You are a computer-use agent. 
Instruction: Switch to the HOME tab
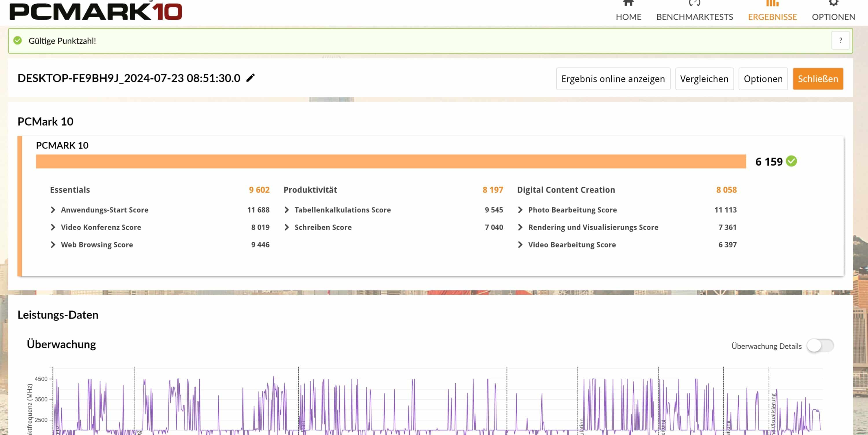[628, 17]
